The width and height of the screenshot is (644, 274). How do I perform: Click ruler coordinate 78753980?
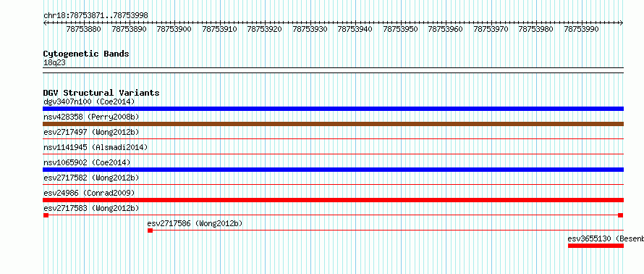536,29
